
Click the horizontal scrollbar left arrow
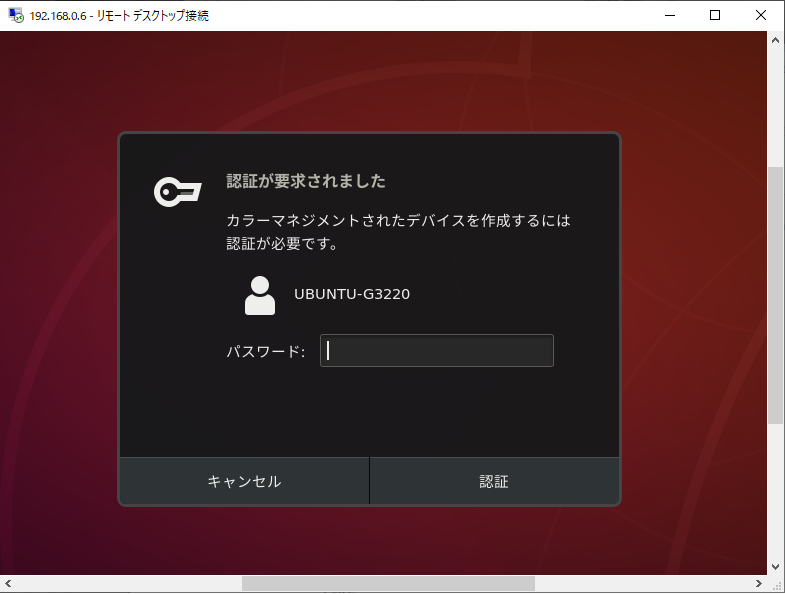(x=8, y=583)
